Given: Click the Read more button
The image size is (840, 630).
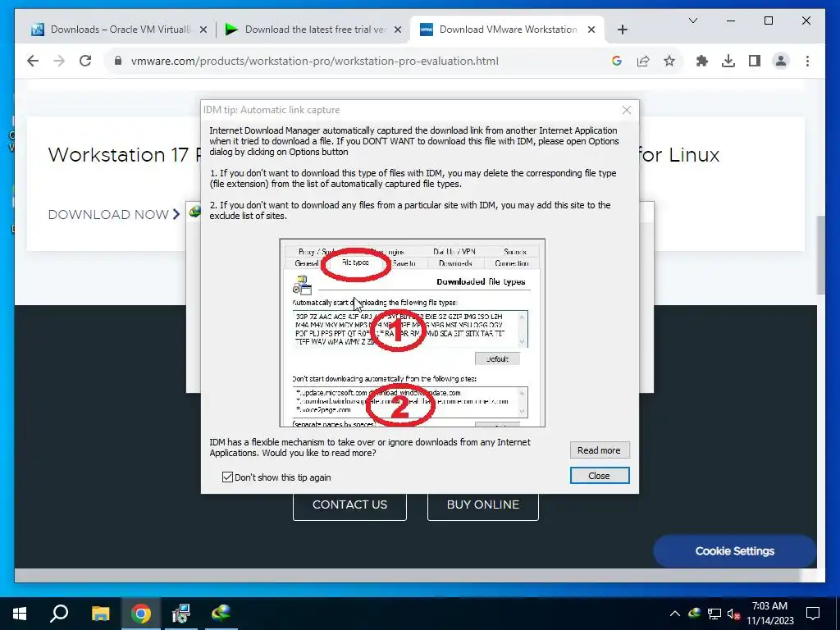Looking at the screenshot, I should click(x=599, y=450).
